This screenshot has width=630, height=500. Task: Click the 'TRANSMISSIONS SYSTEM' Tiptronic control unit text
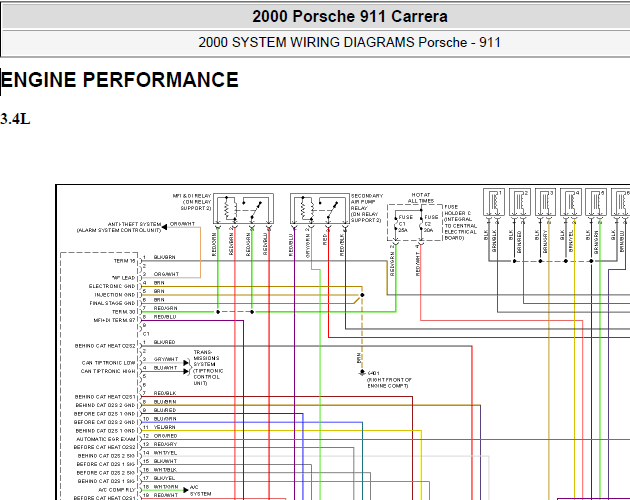208,367
